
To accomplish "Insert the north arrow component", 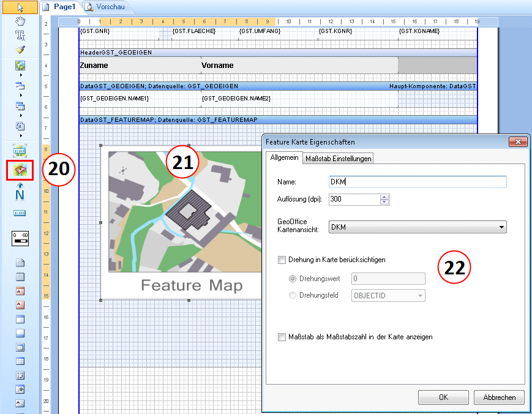I will click(20, 193).
